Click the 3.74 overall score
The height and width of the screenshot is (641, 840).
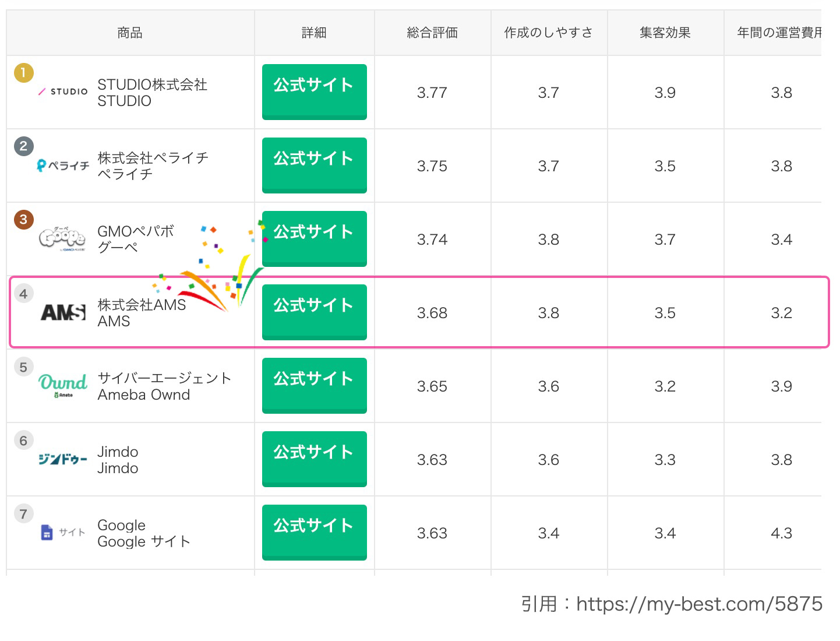[432, 240]
